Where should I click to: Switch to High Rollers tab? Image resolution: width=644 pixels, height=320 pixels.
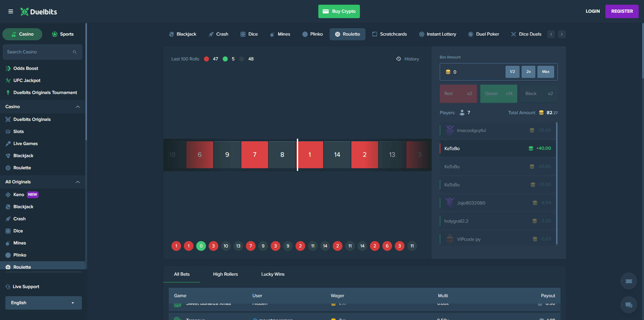[225, 274]
